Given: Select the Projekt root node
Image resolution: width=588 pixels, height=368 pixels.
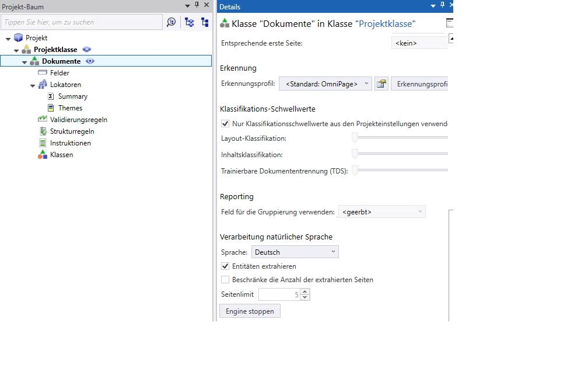Looking at the screenshot, I should tap(36, 38).
